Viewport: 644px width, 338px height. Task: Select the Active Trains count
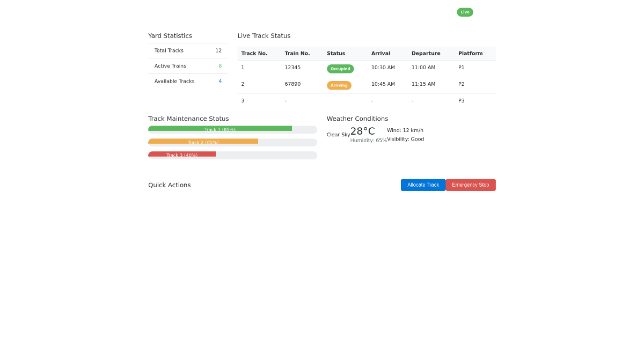point(219,66)
